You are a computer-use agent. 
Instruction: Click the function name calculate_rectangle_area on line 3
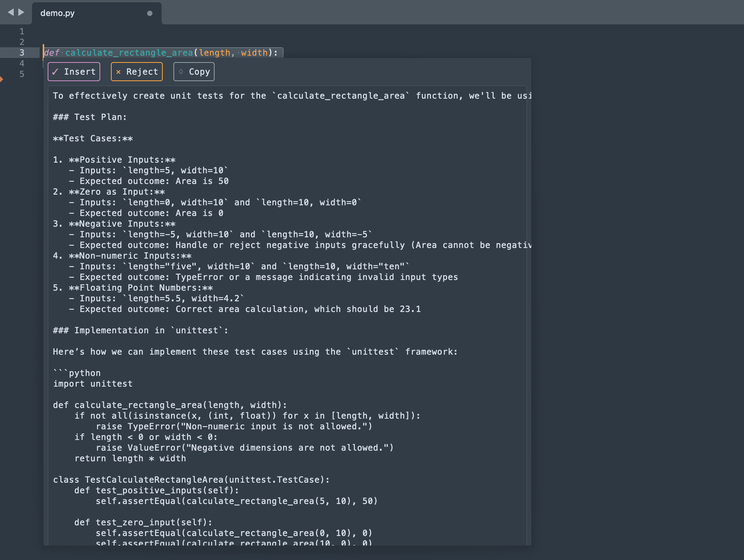129,53
